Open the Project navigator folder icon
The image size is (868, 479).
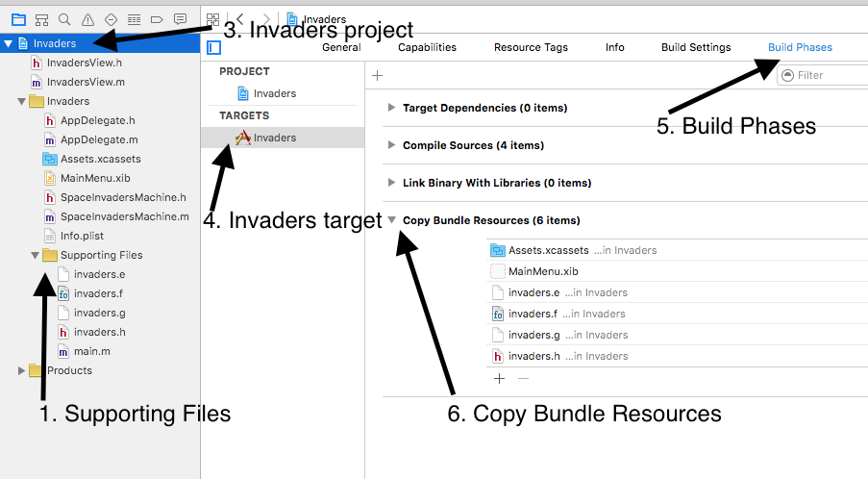pyautogui.click(x=18, y=20)
